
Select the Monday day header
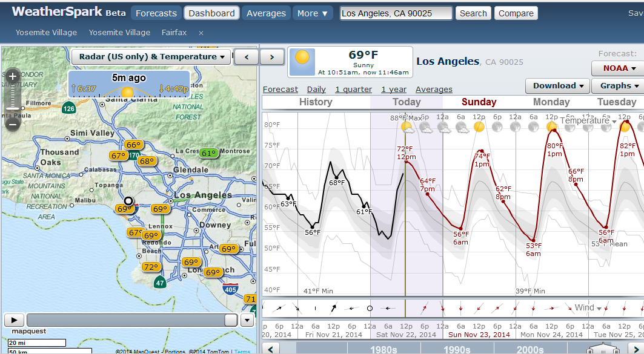(551, 102)
